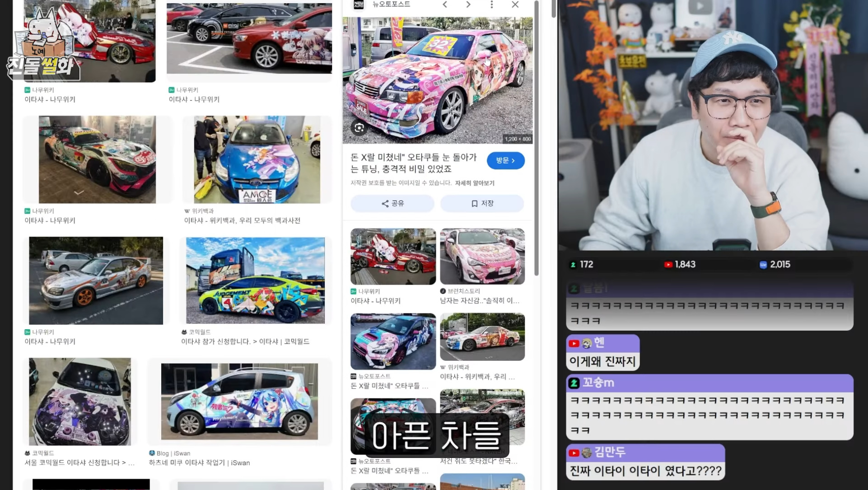The width and height of the screenshot is (868, 490).
Task: Click the Google Lens icon on pink car image
Action: point(359,128)
